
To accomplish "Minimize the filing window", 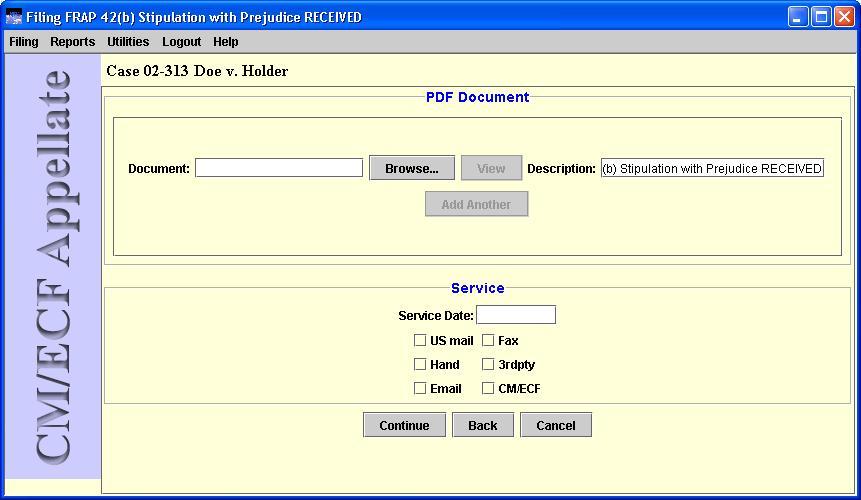I will [798, 17].
